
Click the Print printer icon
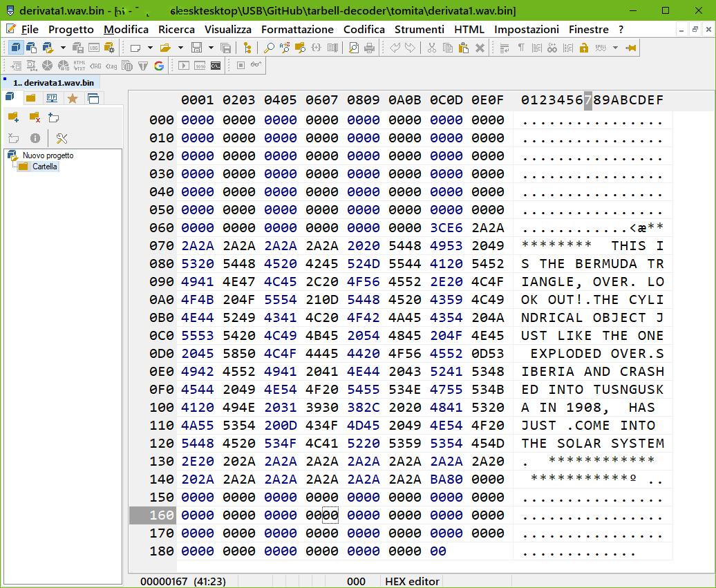[370, 48]
